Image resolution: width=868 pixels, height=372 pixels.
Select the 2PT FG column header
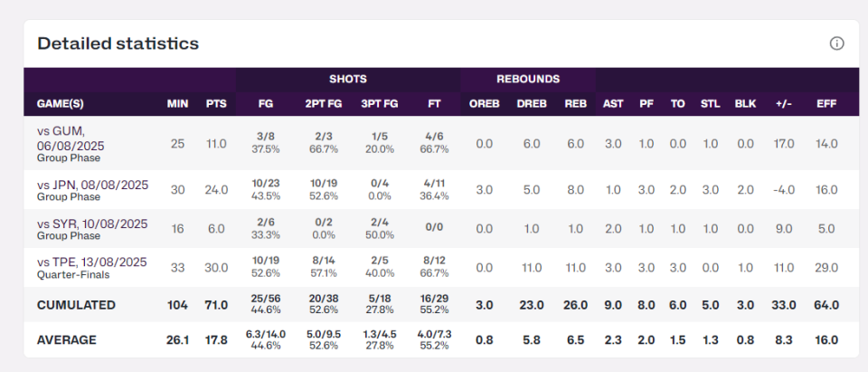[323, 103]
